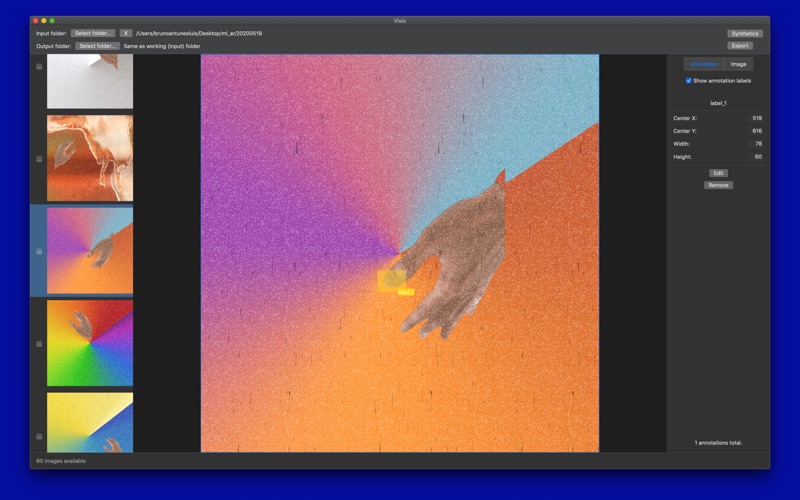This screenshot has width=800, height=500.
Task: Tick the checkbox next to the rainbow thumbnail
Action: tap(39, 344)
